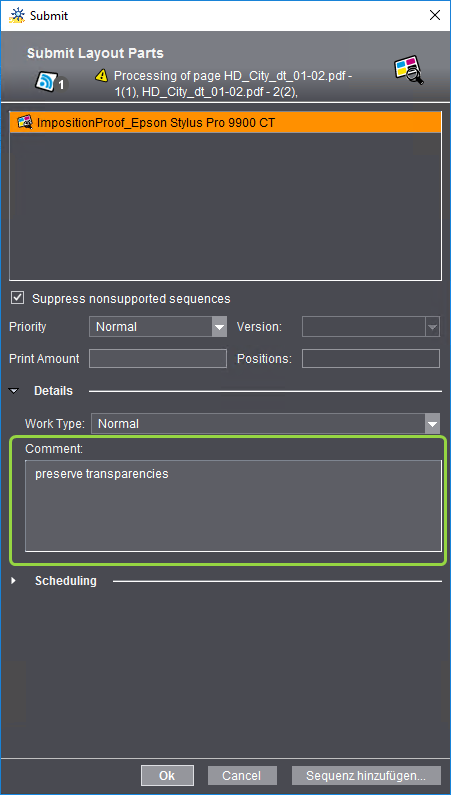Close the Submit dialog window
The width and height of the screenshot is (451, 795).
(434, 15)
